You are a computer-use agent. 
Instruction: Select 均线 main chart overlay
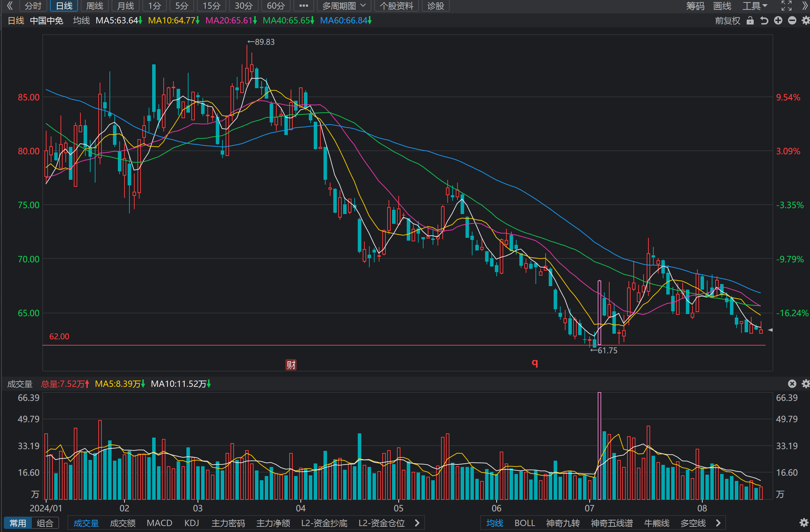coord(495,523)
